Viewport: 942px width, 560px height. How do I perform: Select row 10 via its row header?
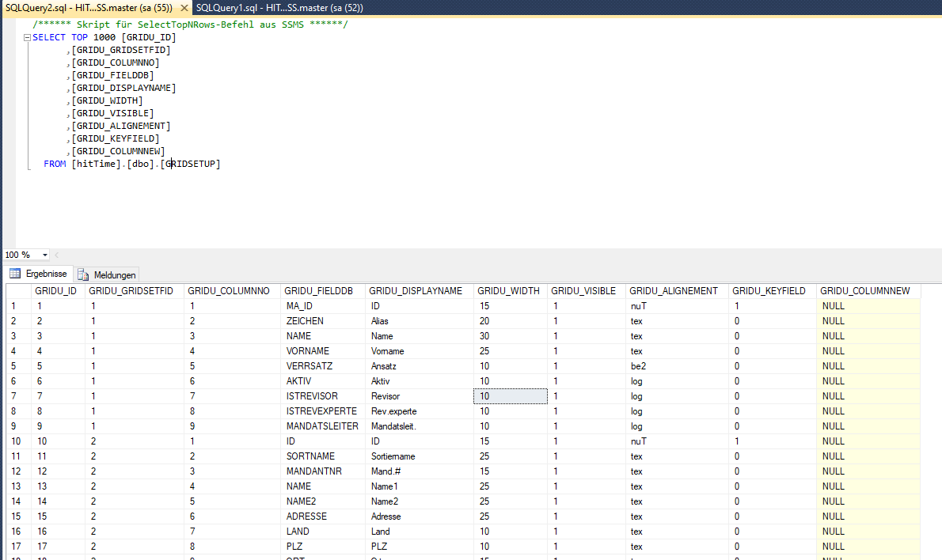pyautogui.click(x=16, y=441)
